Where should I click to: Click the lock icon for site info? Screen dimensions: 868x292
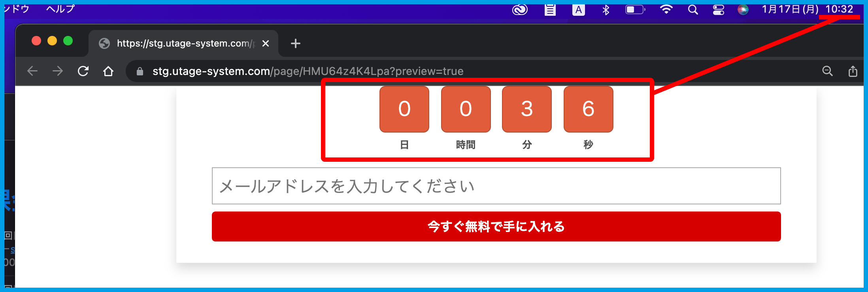[140, 71]
